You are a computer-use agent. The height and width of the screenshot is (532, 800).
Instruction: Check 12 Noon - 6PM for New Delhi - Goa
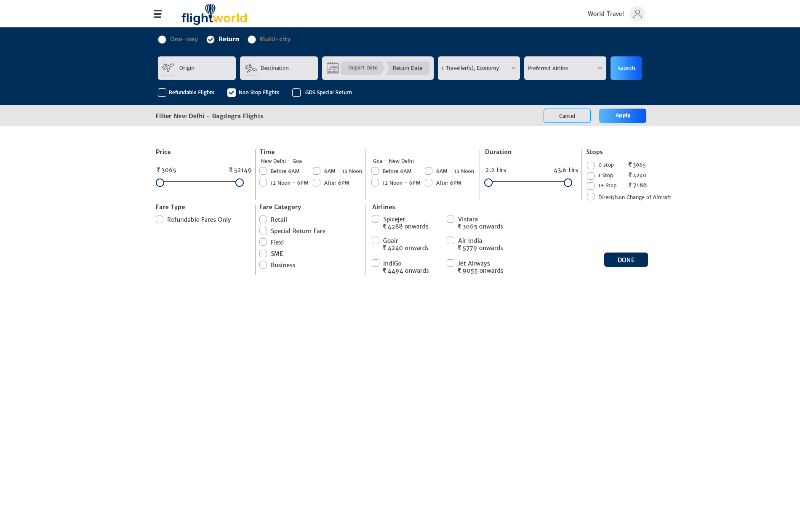263,183
